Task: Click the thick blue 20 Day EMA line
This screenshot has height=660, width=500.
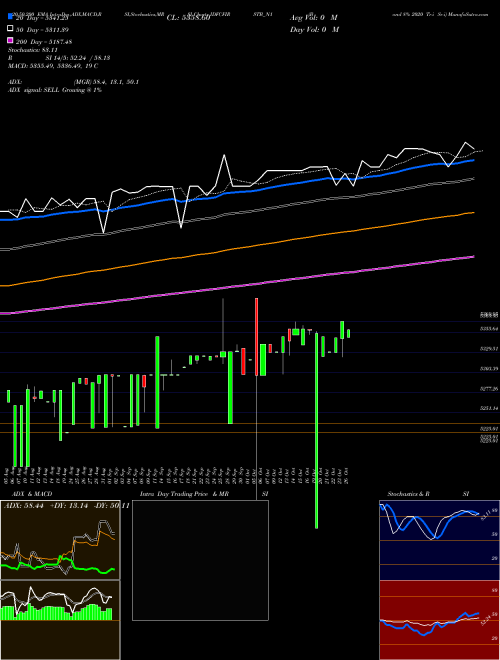Action: [237, 191]
